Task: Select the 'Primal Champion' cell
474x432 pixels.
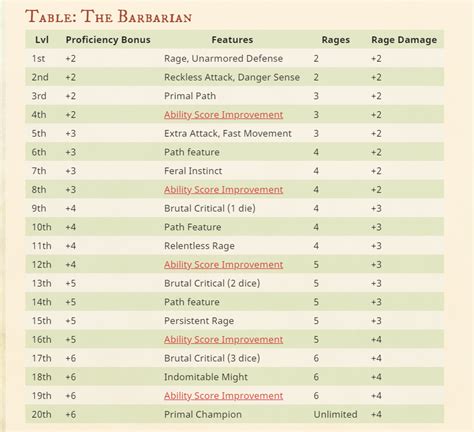Action: pyautogui.click(x=203, y=414)
